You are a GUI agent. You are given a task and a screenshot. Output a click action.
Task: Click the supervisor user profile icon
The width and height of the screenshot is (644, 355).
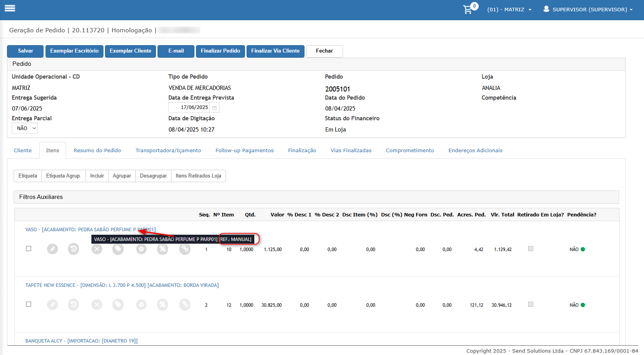click(546, 9)
